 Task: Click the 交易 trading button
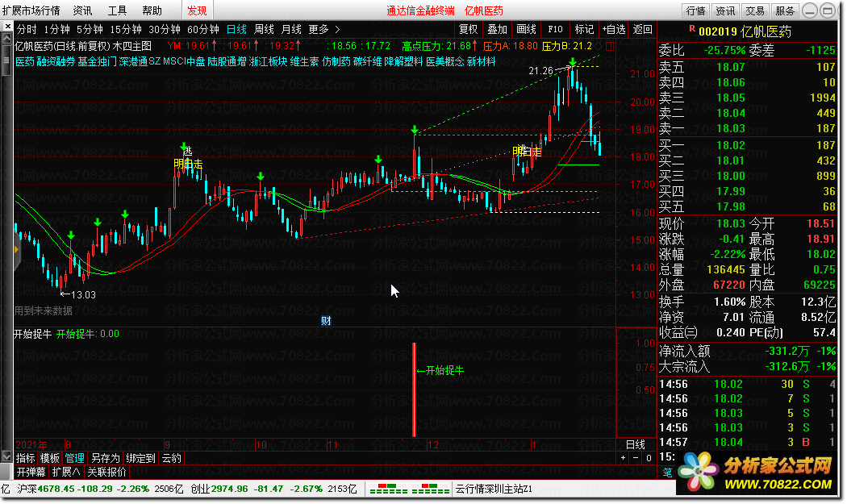755,10
